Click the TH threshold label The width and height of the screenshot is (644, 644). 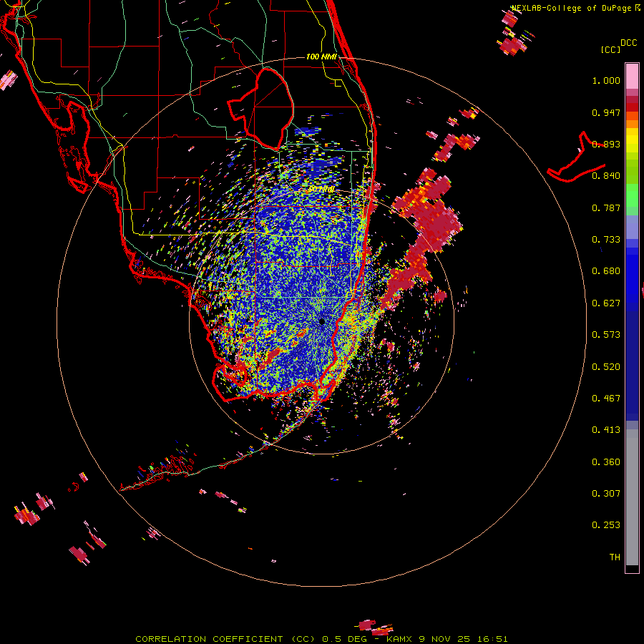[x=615, y=557]
